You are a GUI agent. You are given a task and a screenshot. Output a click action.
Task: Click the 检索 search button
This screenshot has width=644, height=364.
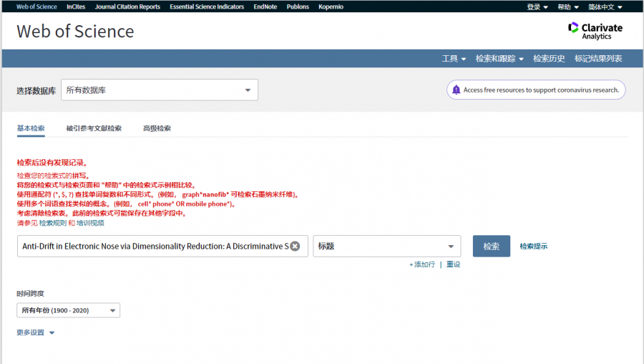(491, 246)
